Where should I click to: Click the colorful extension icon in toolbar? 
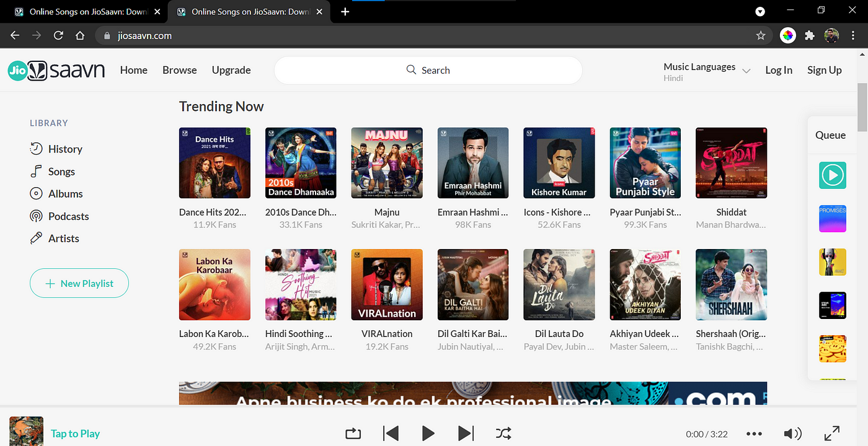(x=787, y=35)
